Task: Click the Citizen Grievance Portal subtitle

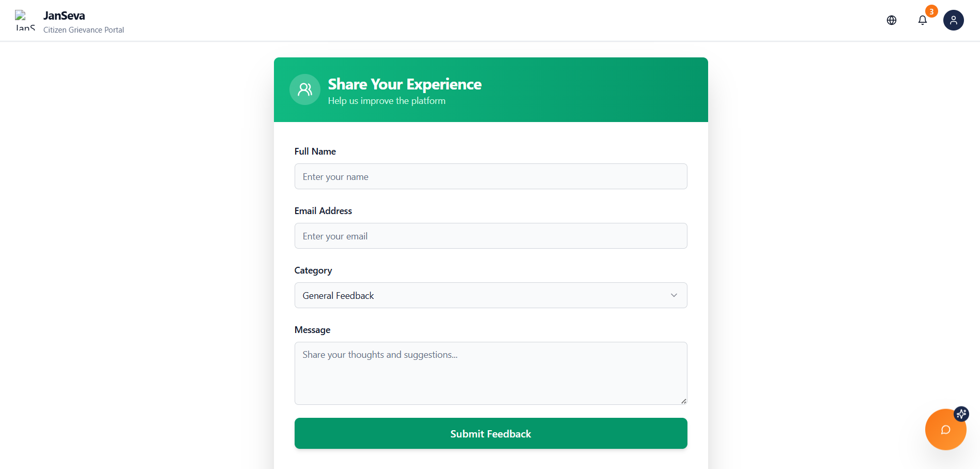Action: [x=84, y=30]
